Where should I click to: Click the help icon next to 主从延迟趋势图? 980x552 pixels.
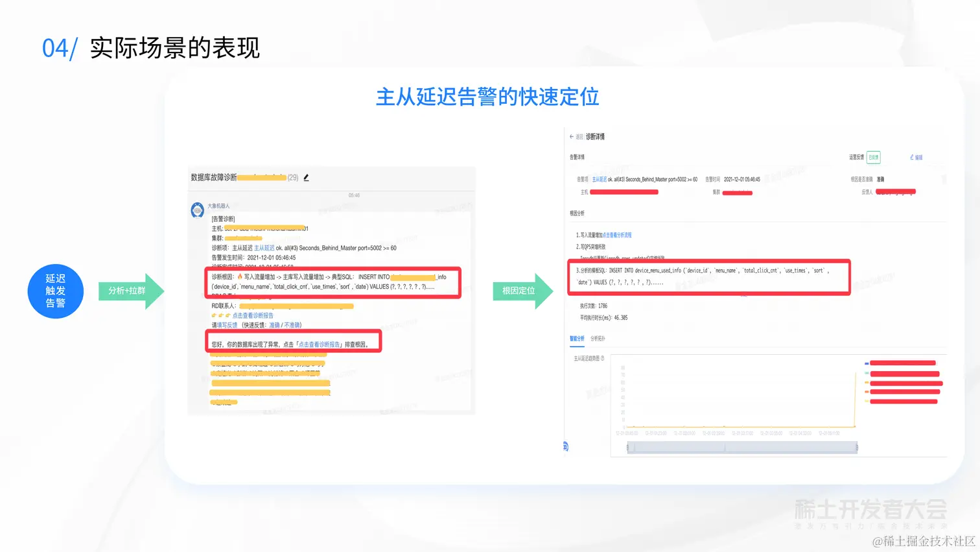(602, 358)
